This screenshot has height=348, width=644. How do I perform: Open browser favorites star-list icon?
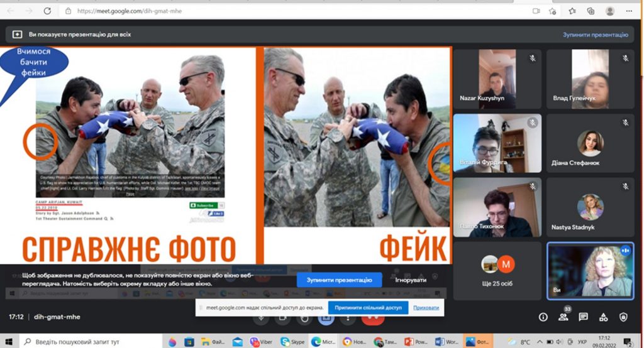pos(572,11)
